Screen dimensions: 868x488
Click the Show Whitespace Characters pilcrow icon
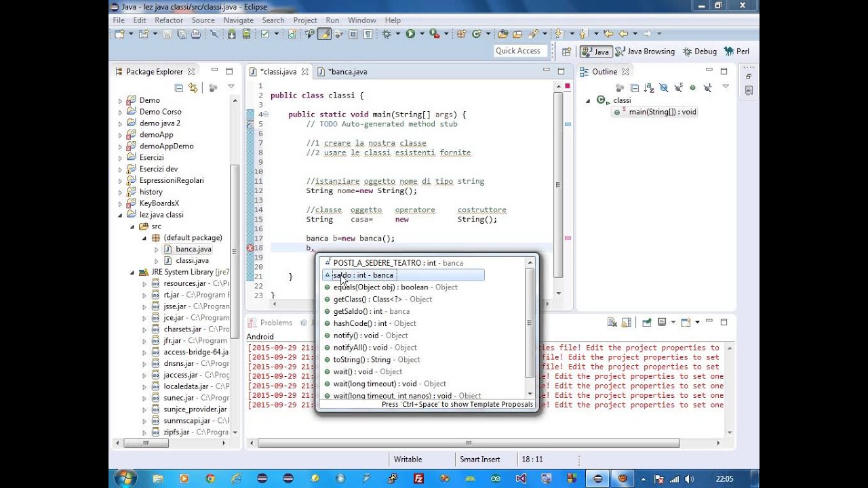368,34
